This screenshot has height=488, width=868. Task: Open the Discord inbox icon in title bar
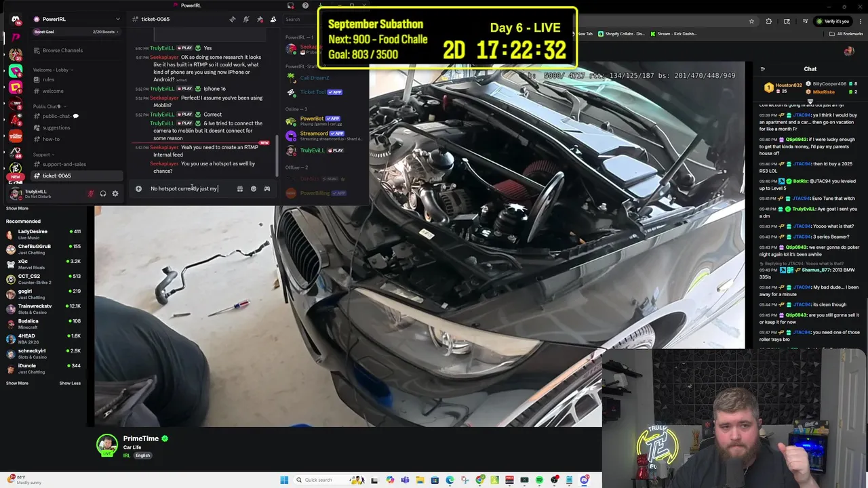pos(290,5)
